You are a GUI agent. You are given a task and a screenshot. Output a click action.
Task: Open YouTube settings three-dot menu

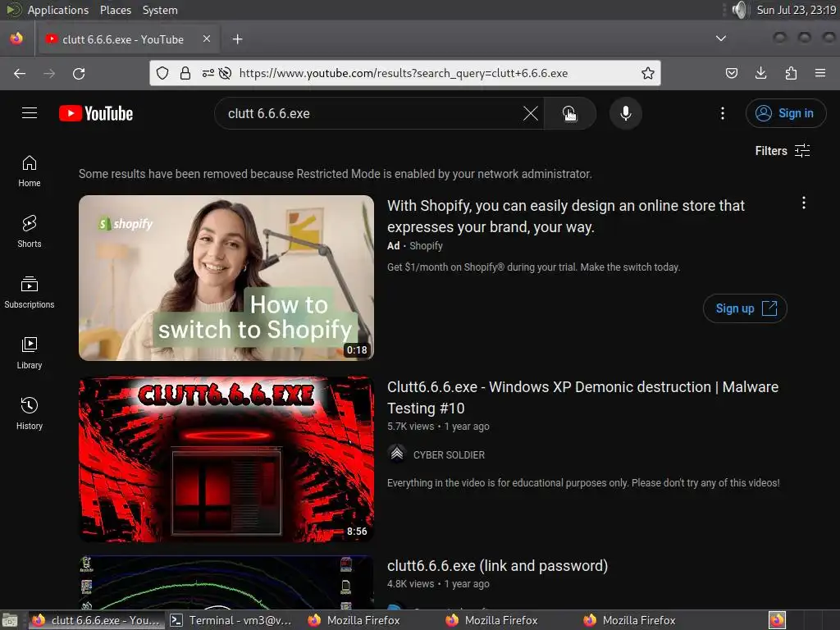pyautogui.click(x=722, y=113)
